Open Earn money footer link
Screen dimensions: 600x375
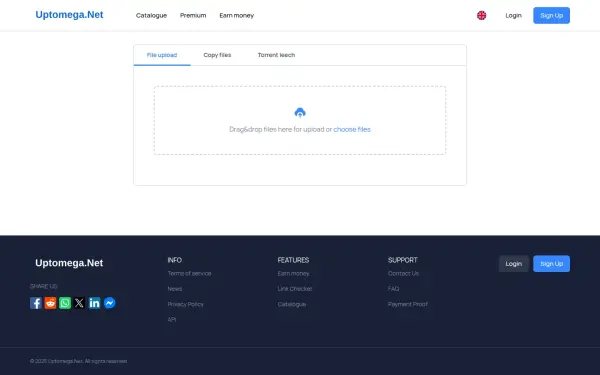[x=293, y=273]
